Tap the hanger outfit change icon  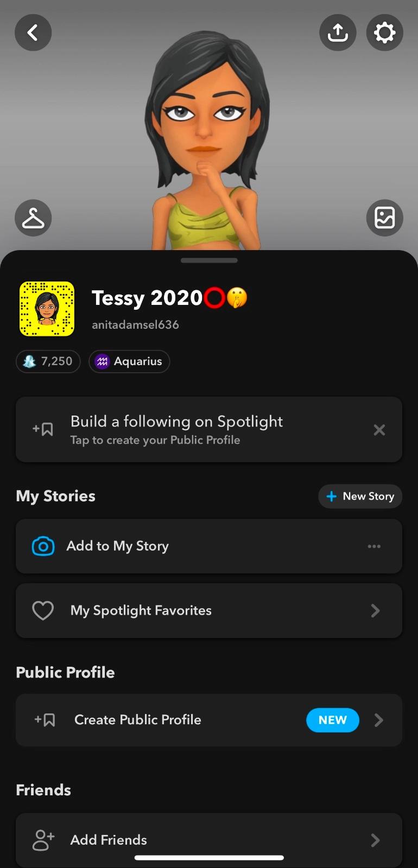point(33,218)
